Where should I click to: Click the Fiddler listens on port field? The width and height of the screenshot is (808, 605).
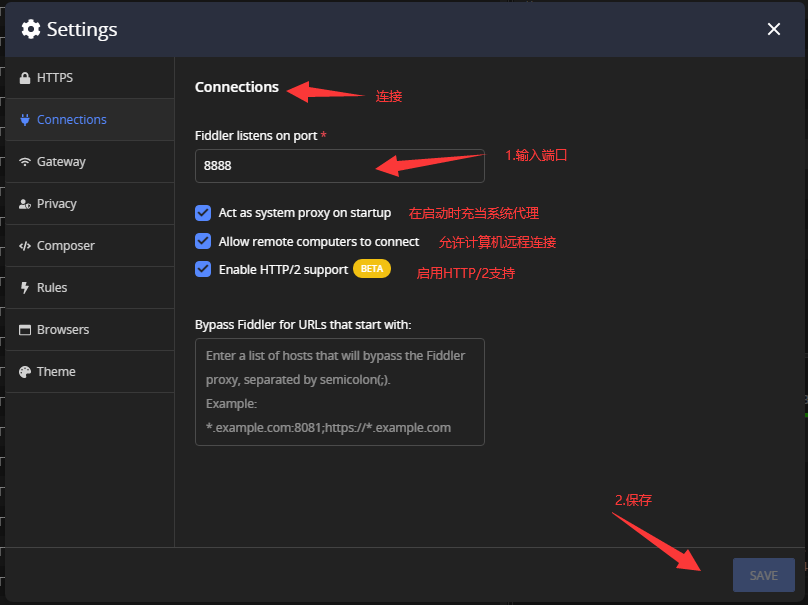coord(340,166)
